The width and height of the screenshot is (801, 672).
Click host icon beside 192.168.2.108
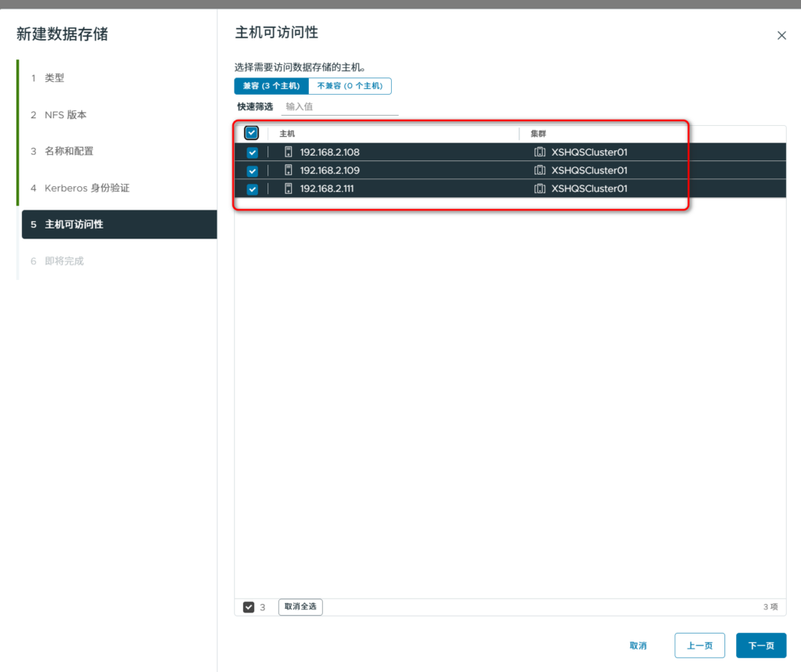tap(288, 153)
